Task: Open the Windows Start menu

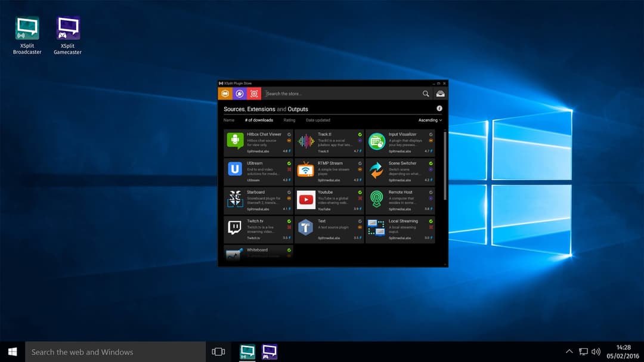Action: pos(13,352)
